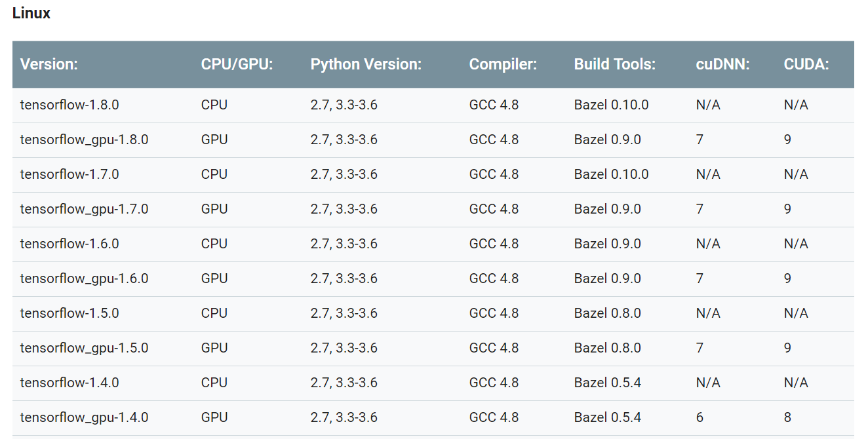Click the tensorflow-1.8.0 version cell
The width and height of the screenshot is (868, 439).
[69, 105]
